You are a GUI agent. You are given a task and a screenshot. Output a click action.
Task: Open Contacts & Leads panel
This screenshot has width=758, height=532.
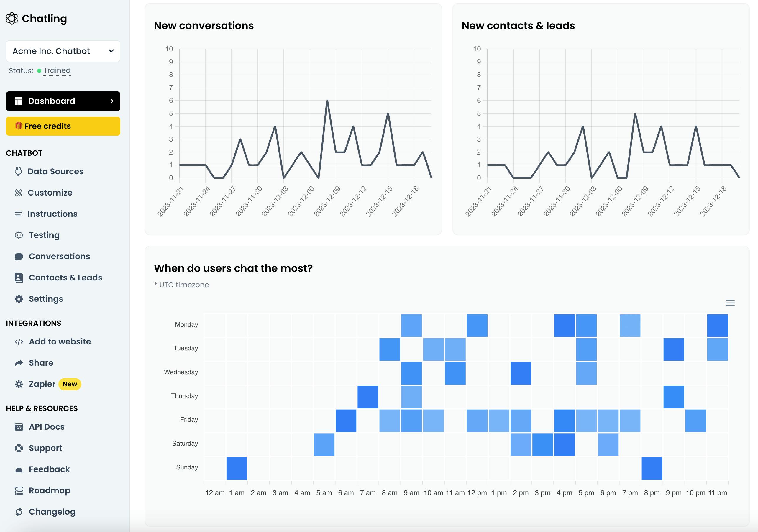point(65,278)
